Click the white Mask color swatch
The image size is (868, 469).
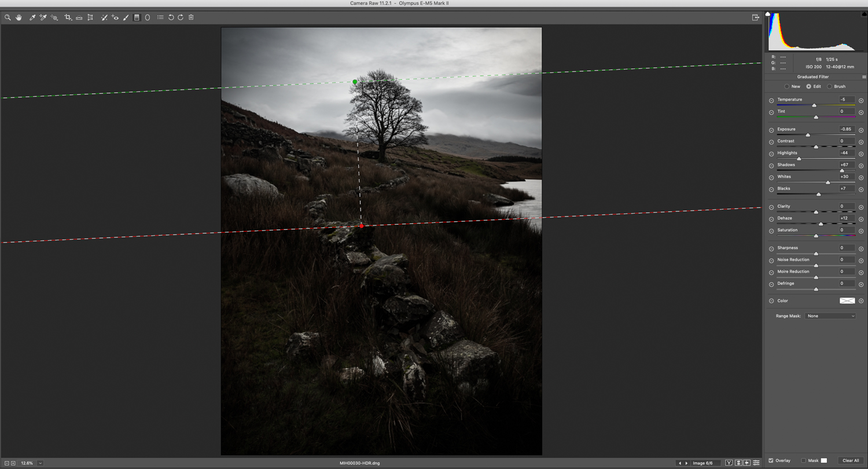pyautogui.click(x=824, y=461)
